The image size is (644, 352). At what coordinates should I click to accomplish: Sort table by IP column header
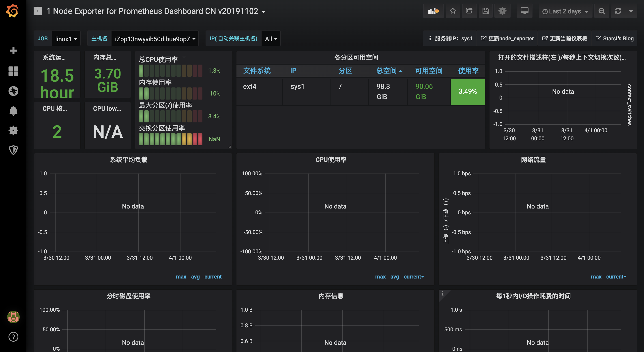pyautogui.click(x=293, y=71)
